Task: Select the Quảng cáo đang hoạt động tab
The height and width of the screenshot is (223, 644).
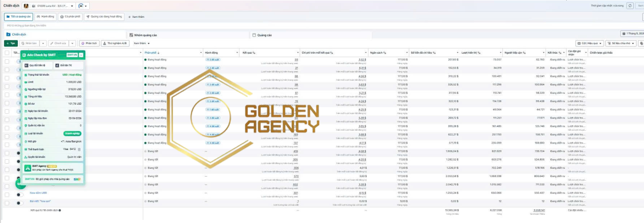Action: click(104, 16)
